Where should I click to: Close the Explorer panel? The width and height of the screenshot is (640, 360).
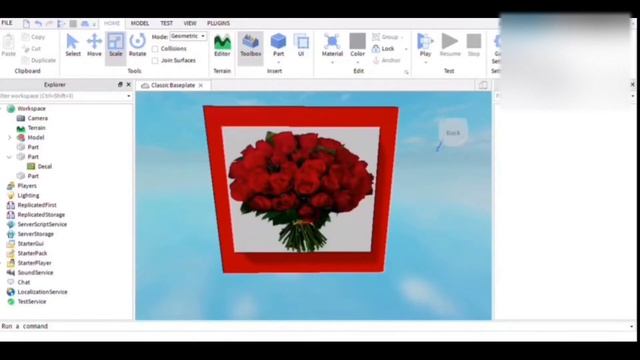(x=129, y=84)
